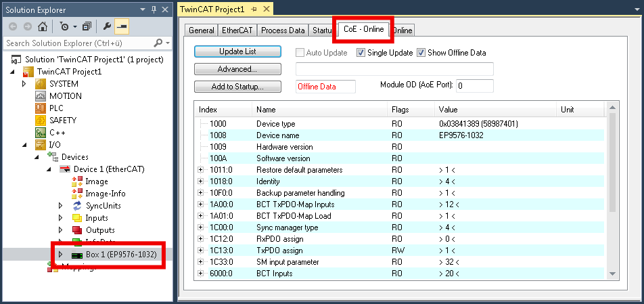Click the TwinCAT Project1 project icon

coord(28,72)
